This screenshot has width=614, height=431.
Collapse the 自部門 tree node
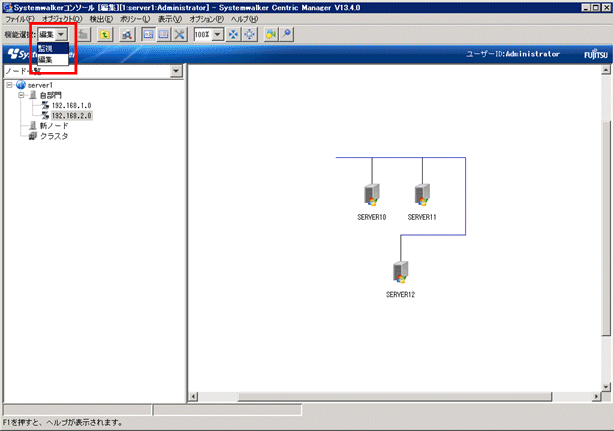point(21,95)
